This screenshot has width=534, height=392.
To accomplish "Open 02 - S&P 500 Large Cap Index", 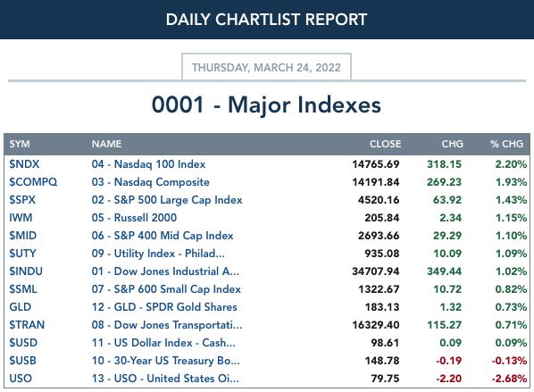I will coord(167,200).
